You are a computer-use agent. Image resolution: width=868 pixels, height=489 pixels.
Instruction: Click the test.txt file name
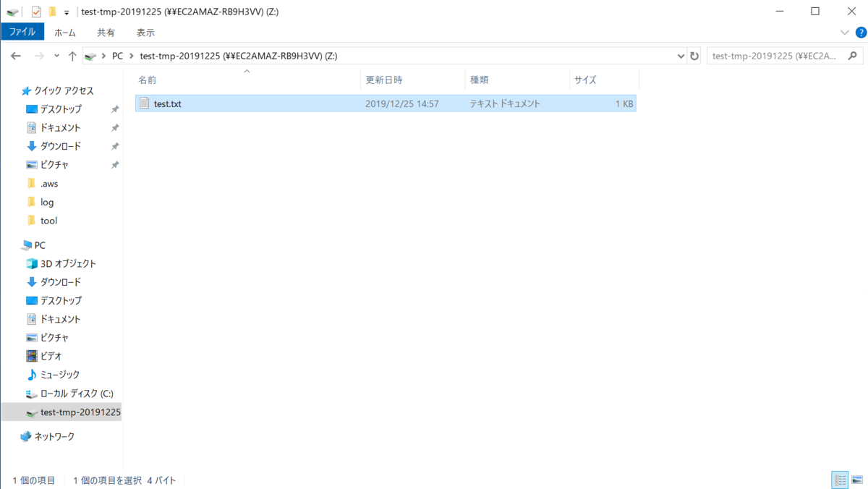(x=168, y=103)
